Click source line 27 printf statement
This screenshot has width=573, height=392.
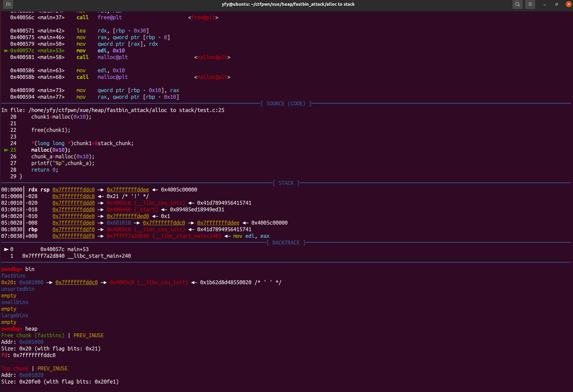coord(63,163)
